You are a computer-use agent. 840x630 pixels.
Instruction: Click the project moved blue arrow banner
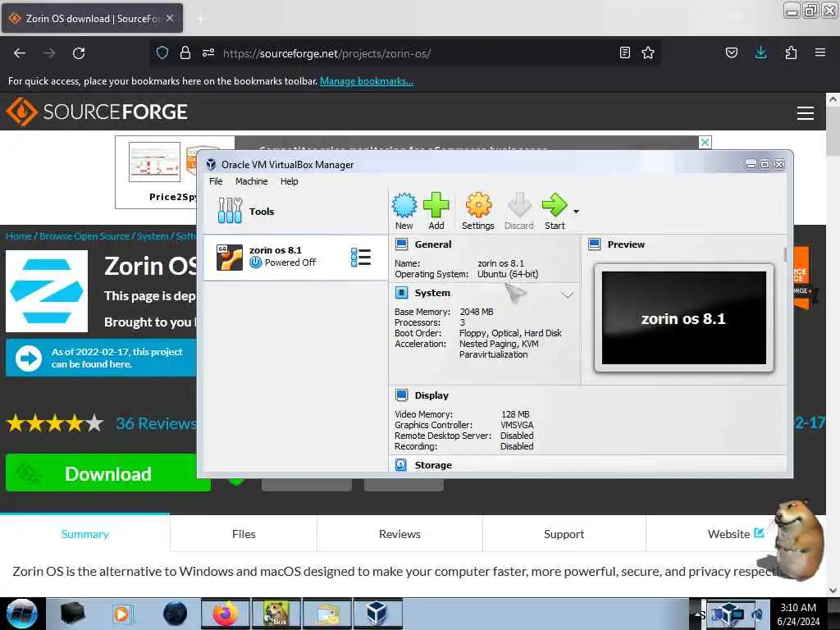[102, 358]
